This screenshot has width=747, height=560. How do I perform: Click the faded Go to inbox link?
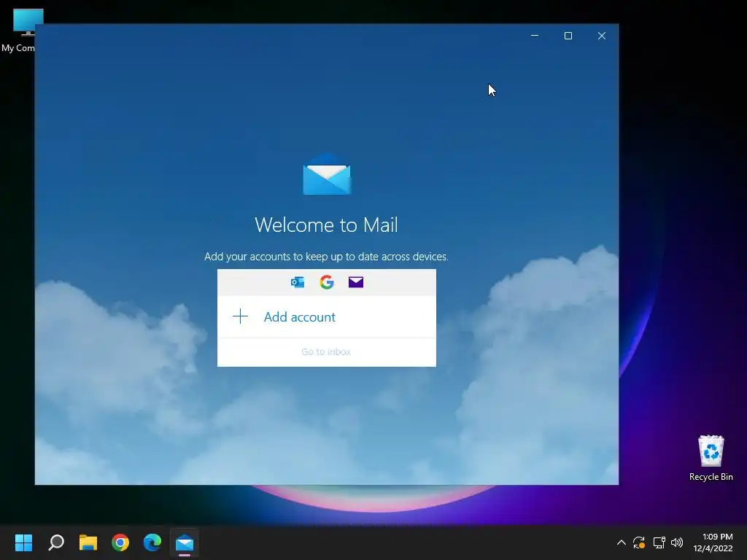coord(326,352)
